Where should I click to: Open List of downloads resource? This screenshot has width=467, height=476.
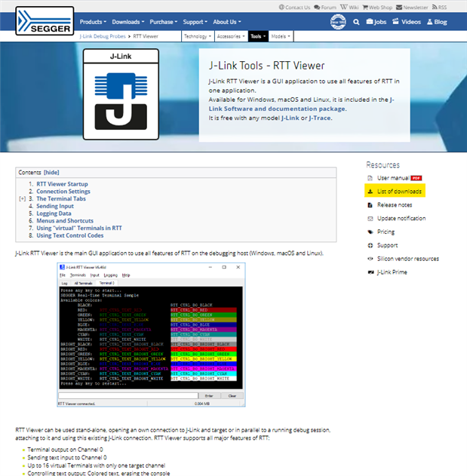tap(399, 192)
